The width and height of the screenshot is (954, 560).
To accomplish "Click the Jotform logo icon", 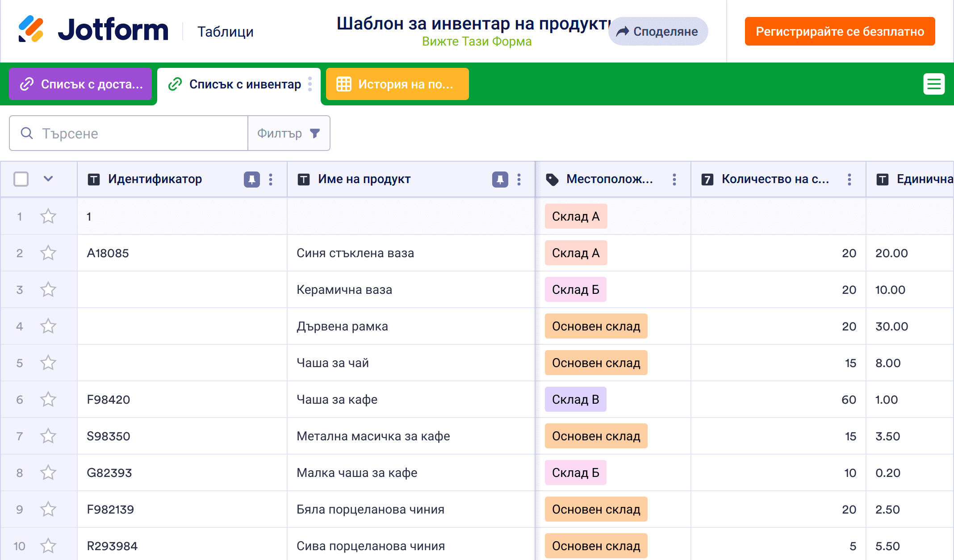I will [x=31, y=29].
